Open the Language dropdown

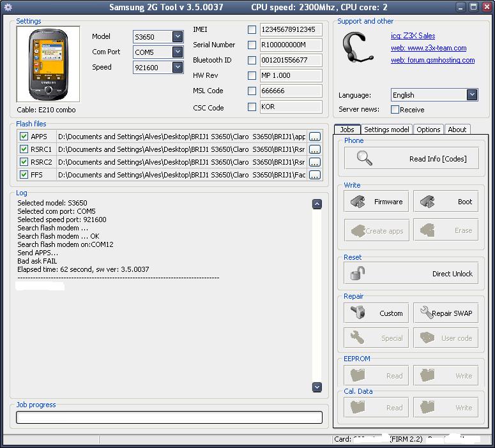coord(472,94)
